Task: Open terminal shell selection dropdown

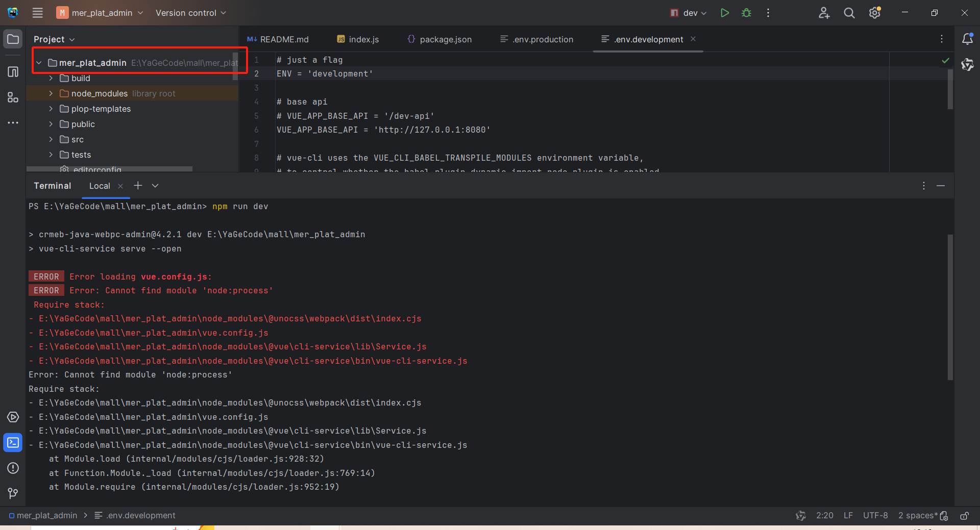Action: 155,186
